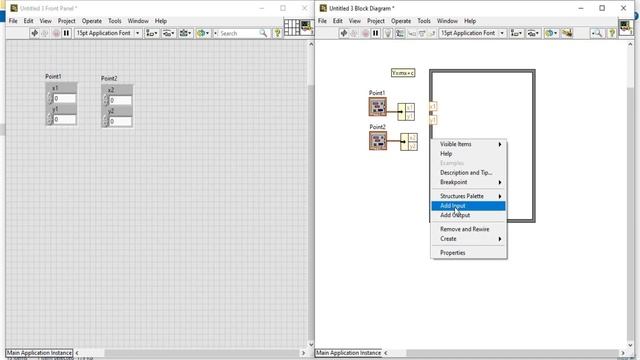Open Window menu in the Block Diagram window
Screen dimensions: 640x360
(x=447, y=21)
